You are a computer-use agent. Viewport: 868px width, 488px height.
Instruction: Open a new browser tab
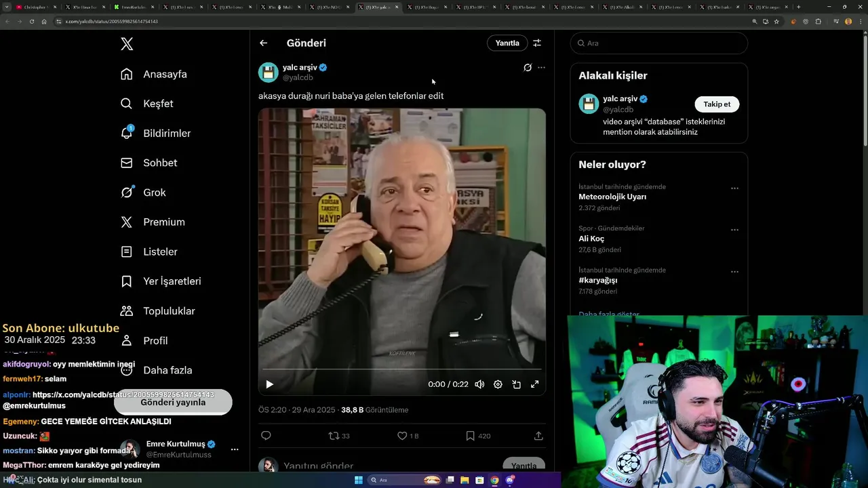[x=798, y=7]
